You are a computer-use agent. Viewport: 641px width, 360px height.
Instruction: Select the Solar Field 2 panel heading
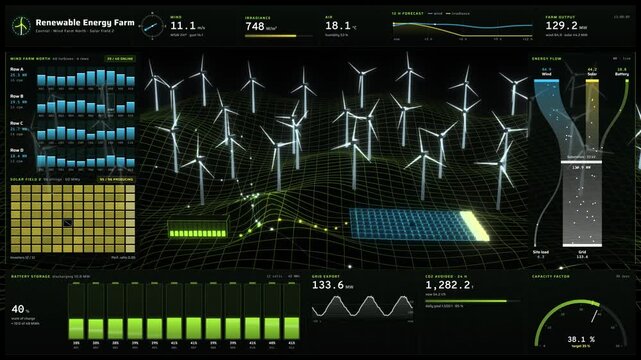pyautogui.click(x=26, y=179)
